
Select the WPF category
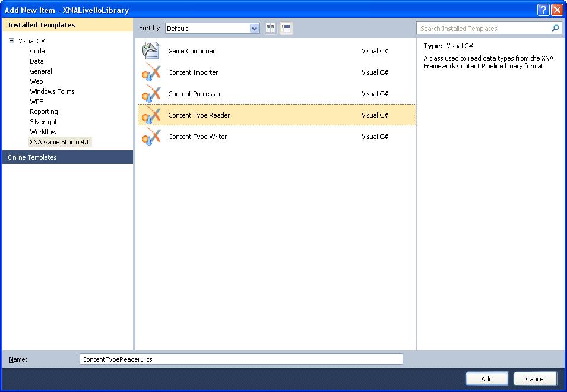pyautogui.click(x=36, y=102)
